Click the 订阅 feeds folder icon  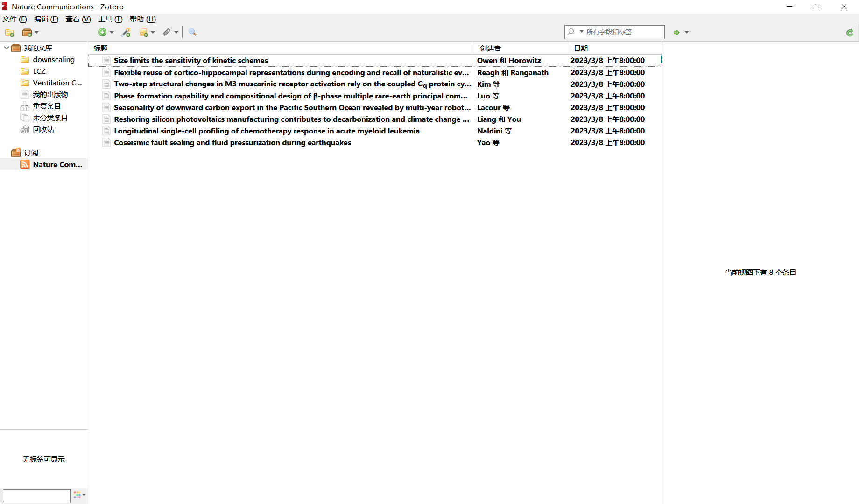pyautogui.click(x=16, y=153)
